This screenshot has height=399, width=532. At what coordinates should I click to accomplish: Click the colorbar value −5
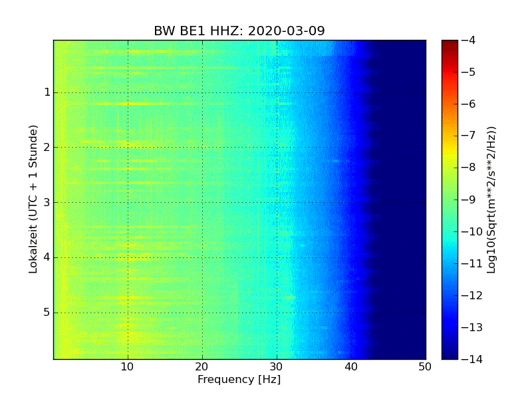(469, 72)
